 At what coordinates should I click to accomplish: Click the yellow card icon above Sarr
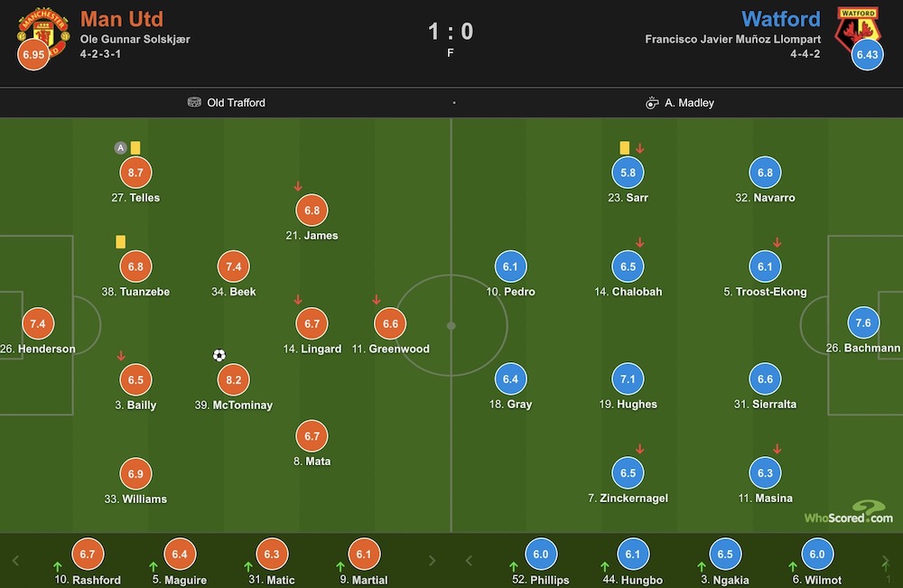pyautogui.click(x=624, y=148)
